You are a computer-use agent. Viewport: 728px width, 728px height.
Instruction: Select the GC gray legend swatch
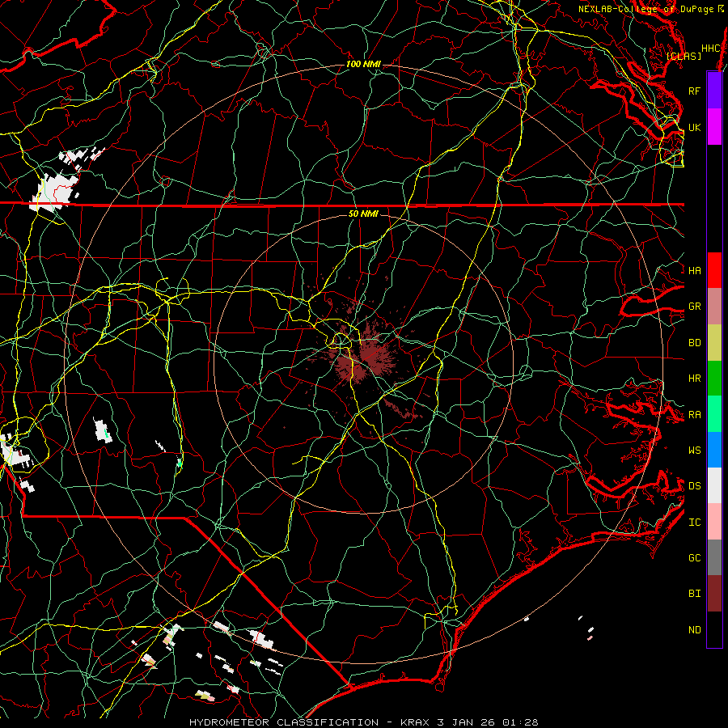point(714,557)
